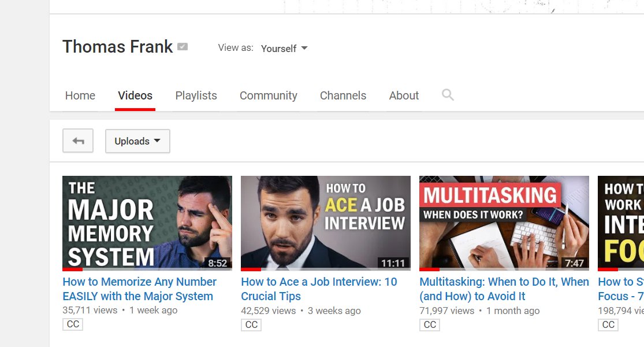The width and height of the screenshot is (644, 347).
Task: Open the Channels tab
Action: coord(343,95)
